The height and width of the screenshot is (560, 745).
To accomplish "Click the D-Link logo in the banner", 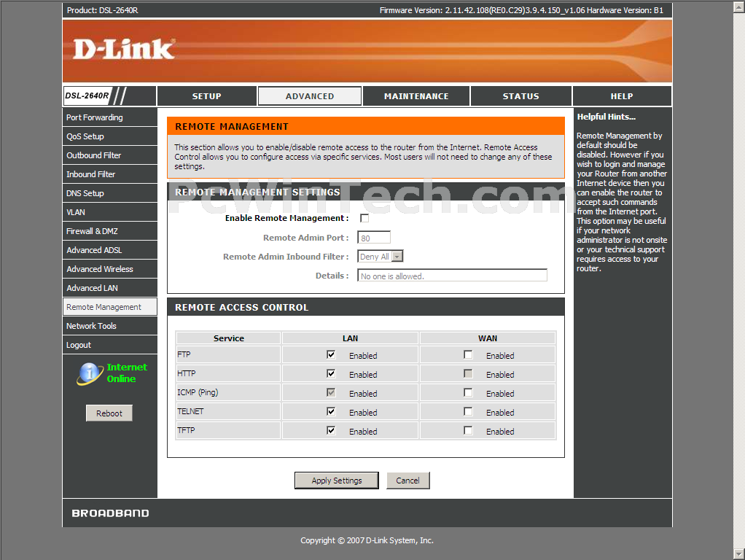I will point(124,50).
